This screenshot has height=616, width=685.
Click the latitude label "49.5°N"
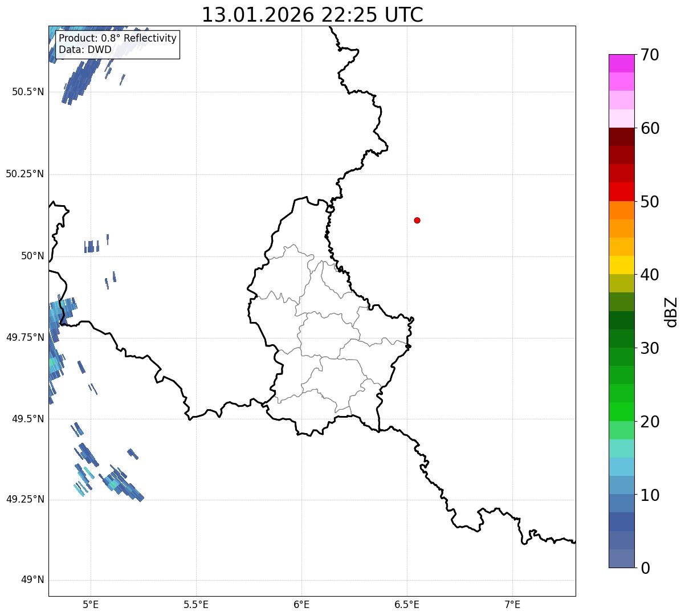click(28, 419)
